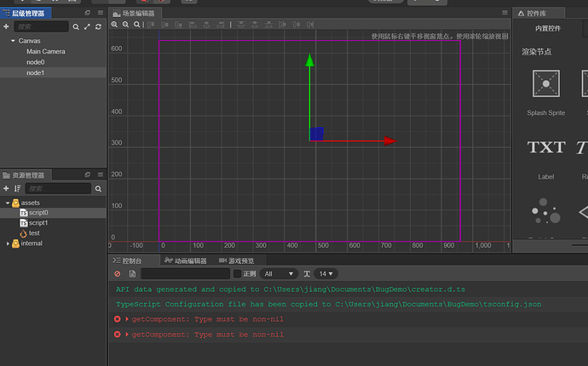588x366 pixels.
Task: Collapse the Canvas node
Action: 13,41
